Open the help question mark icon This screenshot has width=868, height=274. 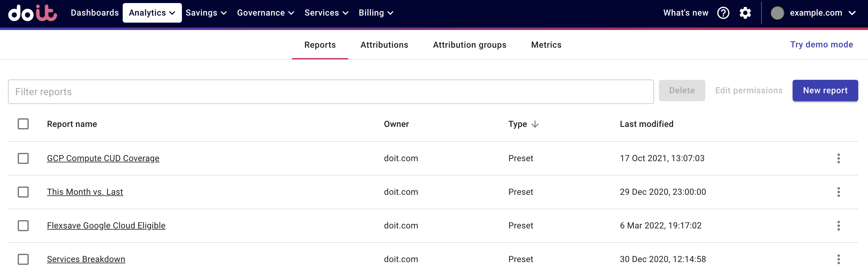pos(723,13)
